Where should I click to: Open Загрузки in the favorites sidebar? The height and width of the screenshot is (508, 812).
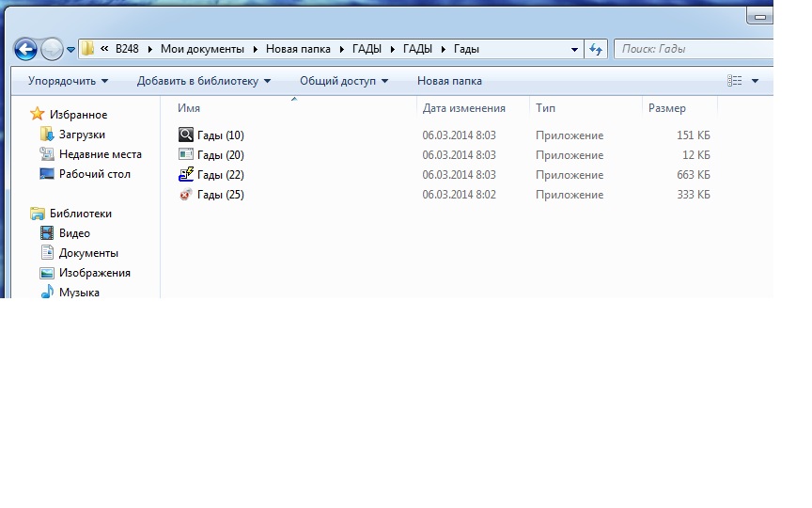click(x=82, y=135)
